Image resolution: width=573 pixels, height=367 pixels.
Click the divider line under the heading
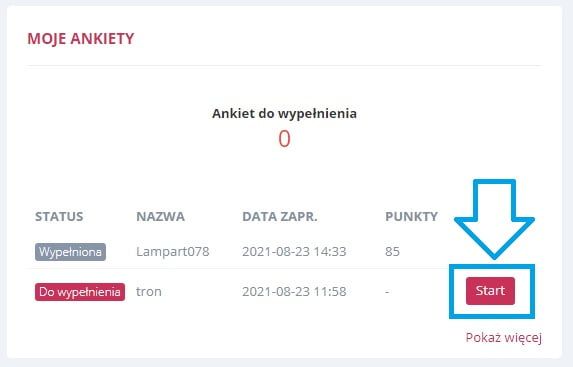click(284, 66)
